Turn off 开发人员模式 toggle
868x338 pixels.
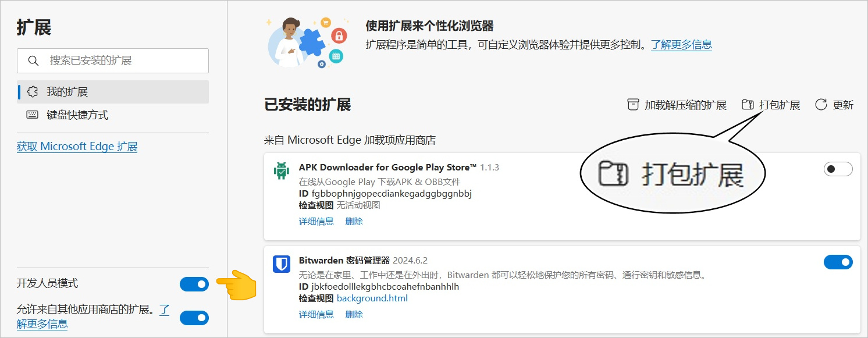(194, 284)
